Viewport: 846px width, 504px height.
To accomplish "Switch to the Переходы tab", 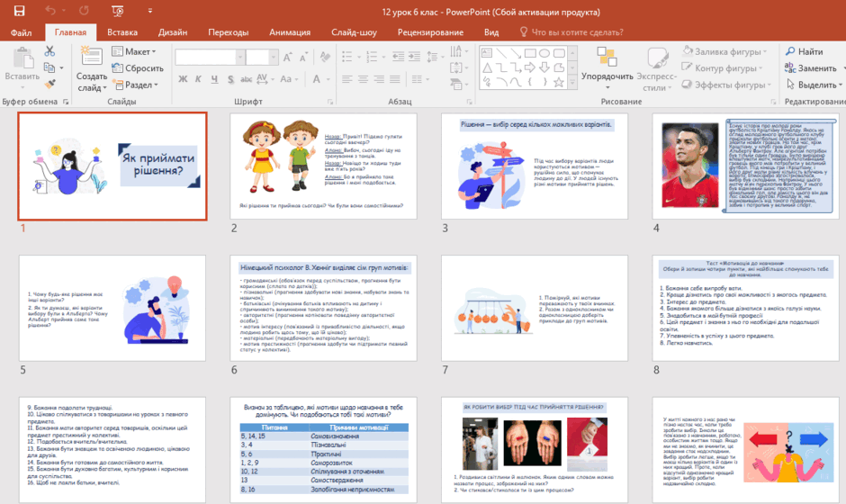I will [x=229, y=32].
